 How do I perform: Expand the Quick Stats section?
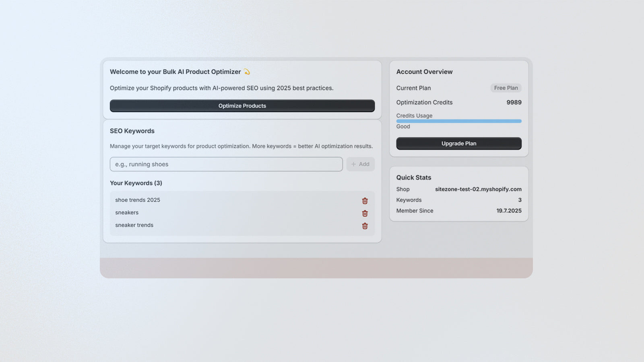click(x=413, y=177)
